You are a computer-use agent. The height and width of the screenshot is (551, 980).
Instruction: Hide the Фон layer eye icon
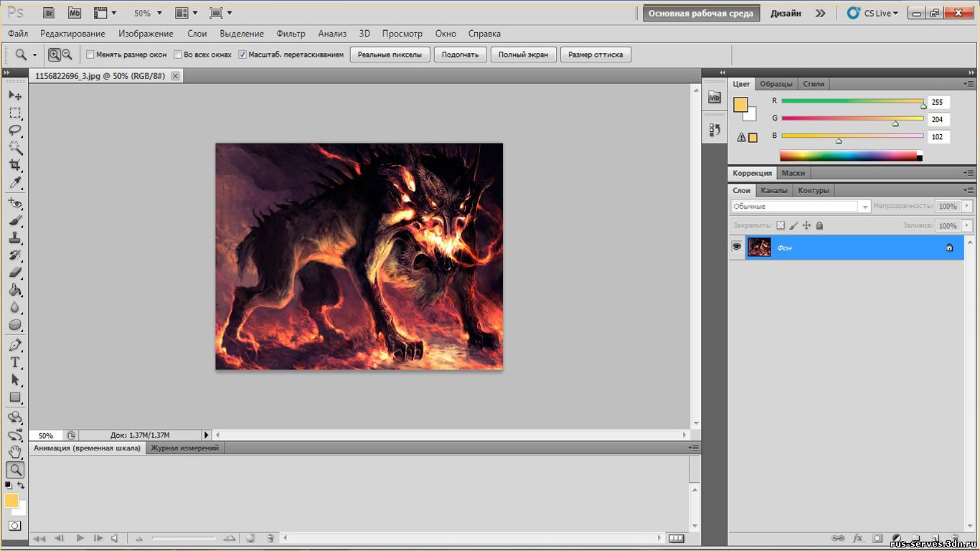[x=736, y=247]
